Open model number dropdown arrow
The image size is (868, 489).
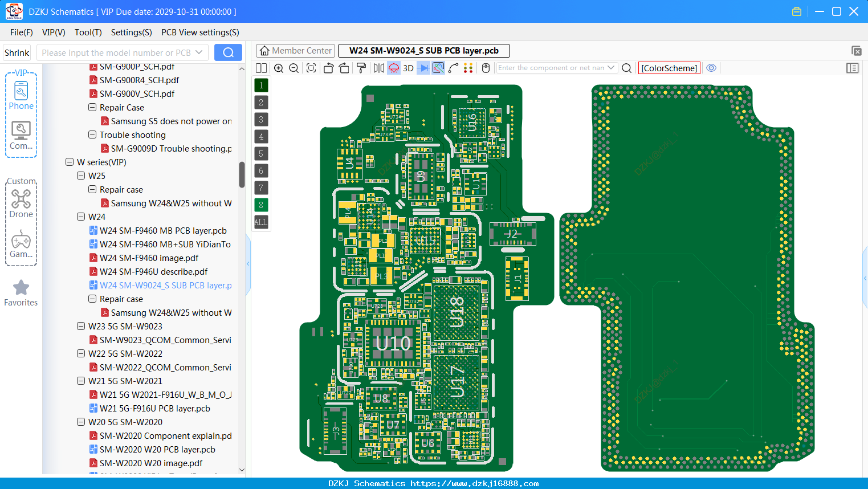point(199,52)
